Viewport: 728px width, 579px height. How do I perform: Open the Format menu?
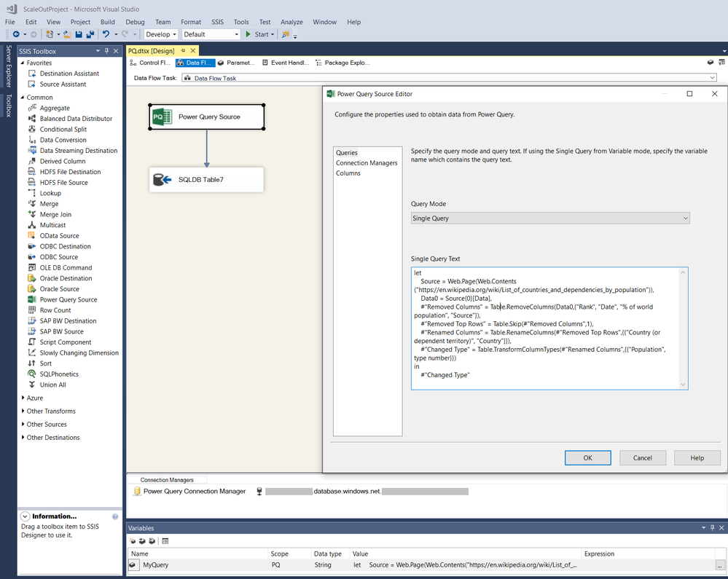[x=191, y=22]
